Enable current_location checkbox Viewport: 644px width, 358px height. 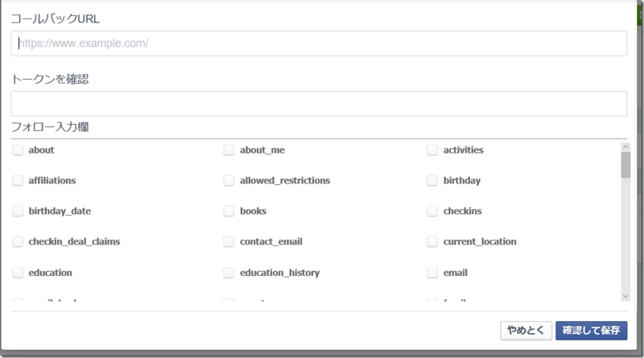[432, 241]
